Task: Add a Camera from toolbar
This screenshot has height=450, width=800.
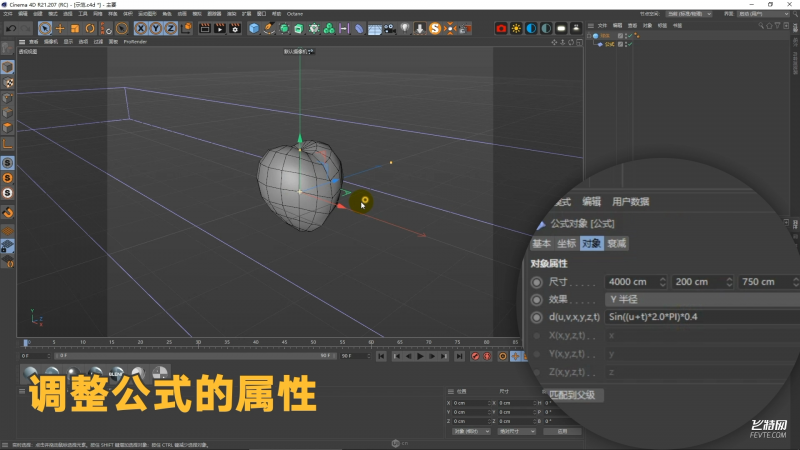Action: pos(390,29)
